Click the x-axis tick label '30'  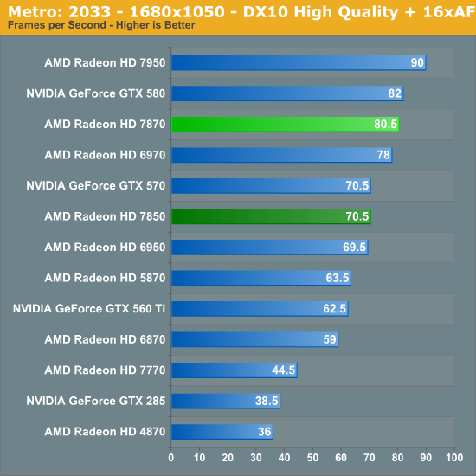tap(256, 458)
